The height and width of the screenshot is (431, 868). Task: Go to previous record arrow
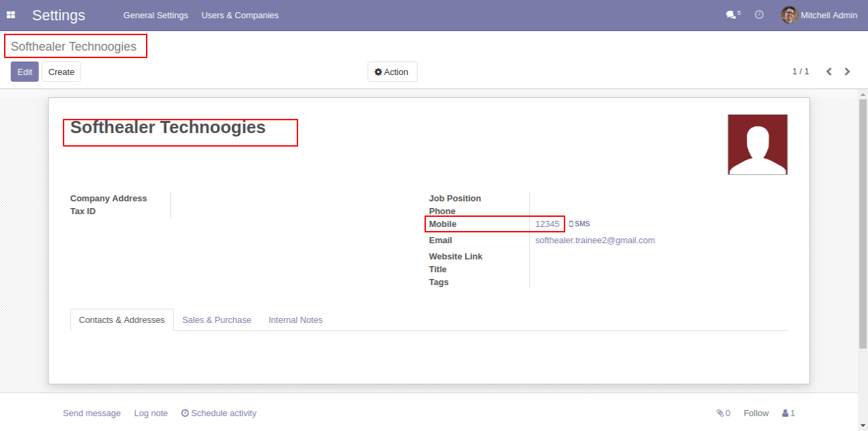[829, 72]
